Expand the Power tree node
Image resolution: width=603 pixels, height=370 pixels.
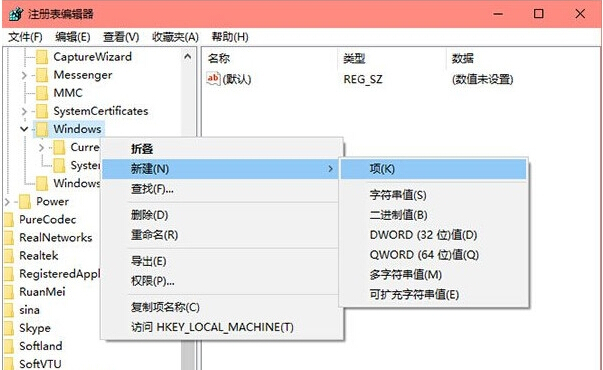point(7,202)
